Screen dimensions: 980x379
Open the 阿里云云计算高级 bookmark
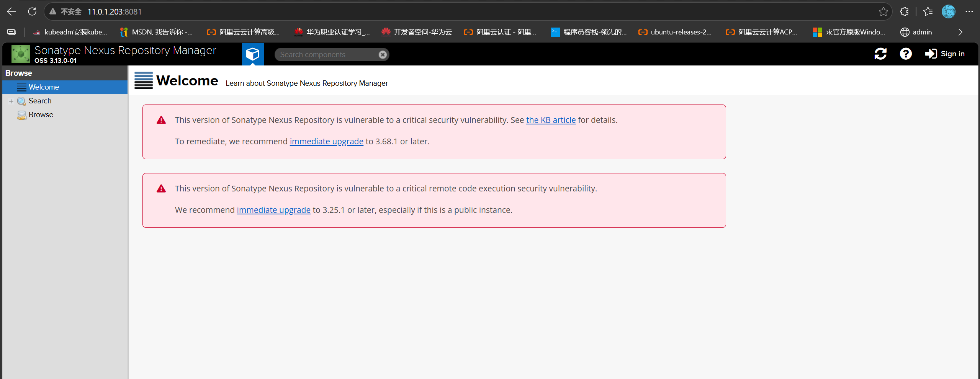tap(243, 32)
